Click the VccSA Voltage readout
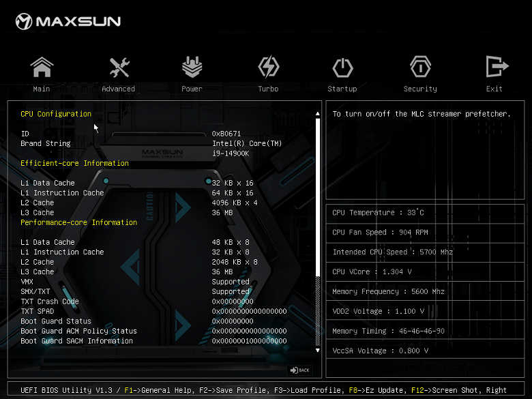 pyautogui.click(x=381, y=351)
